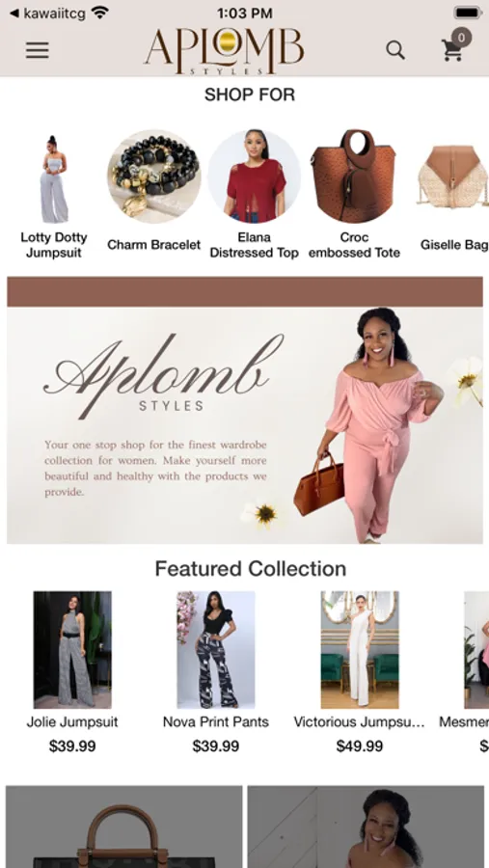Tap the Jolie Jumpsuit title
This screenshot has height=868, width=489.
click(x=72, y=721)
